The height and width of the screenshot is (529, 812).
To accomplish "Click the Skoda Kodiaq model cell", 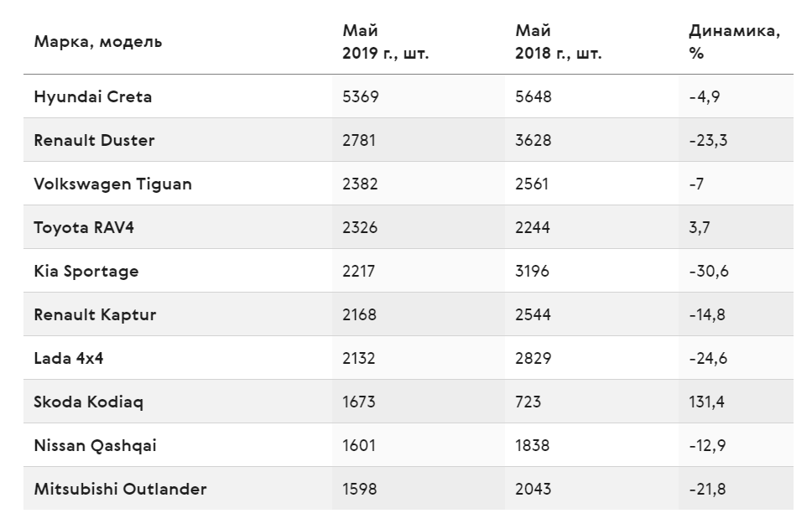I will coord(89,402).
